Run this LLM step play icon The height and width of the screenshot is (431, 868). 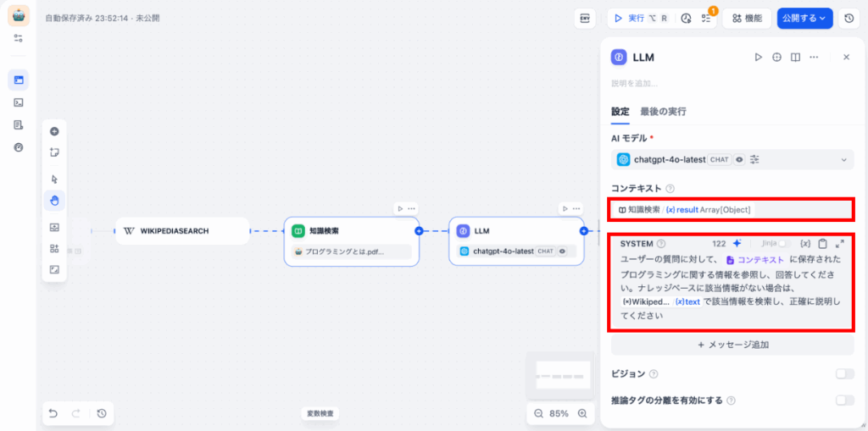tap(759, 57)
